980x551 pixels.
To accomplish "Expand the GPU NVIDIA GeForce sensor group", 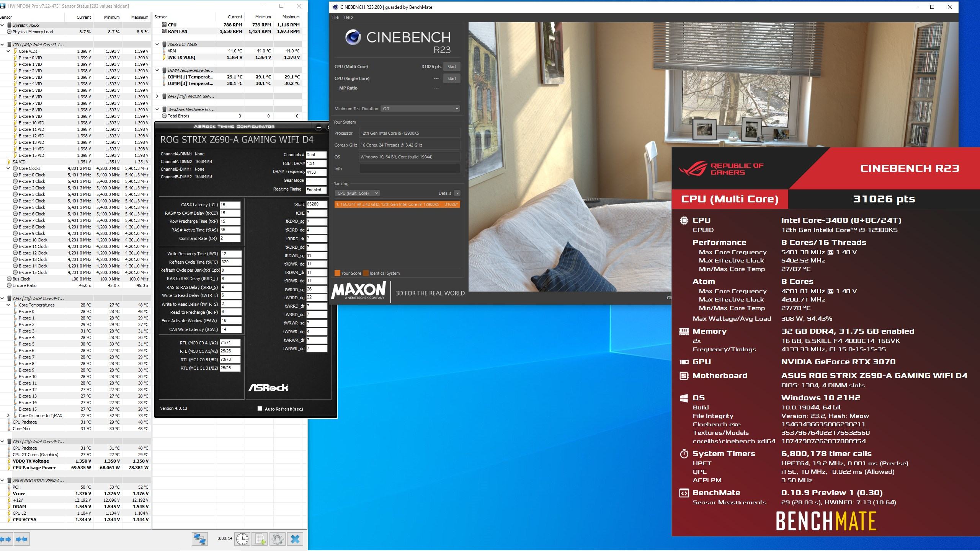I will (157, 96).
